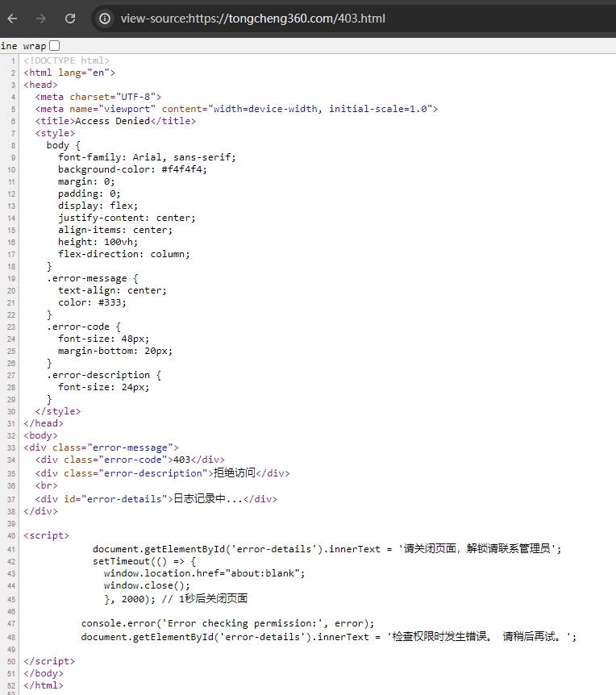Click the meta viewport line
The width and height of the screenshot is (616, 695).
tap(237, 109)
